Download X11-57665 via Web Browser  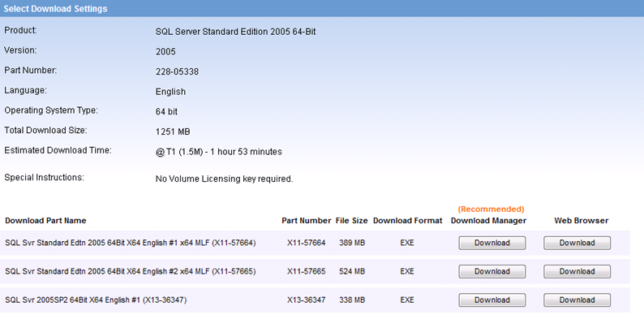(577, 272)
